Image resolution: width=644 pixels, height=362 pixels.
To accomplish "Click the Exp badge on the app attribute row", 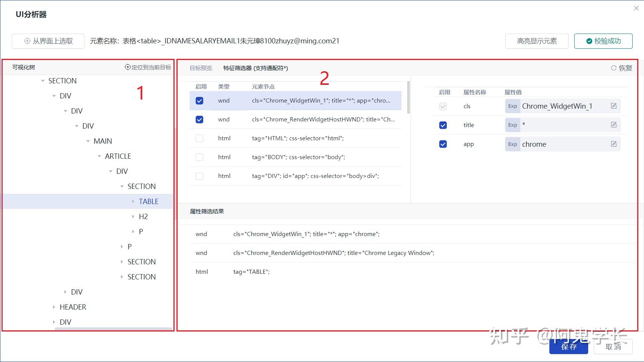I will pos(512,144).
